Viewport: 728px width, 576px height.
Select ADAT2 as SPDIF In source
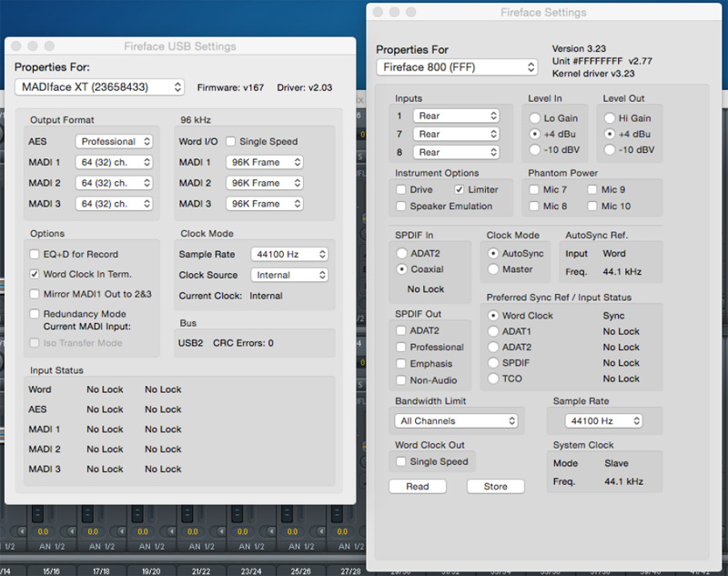pos(401,254)
